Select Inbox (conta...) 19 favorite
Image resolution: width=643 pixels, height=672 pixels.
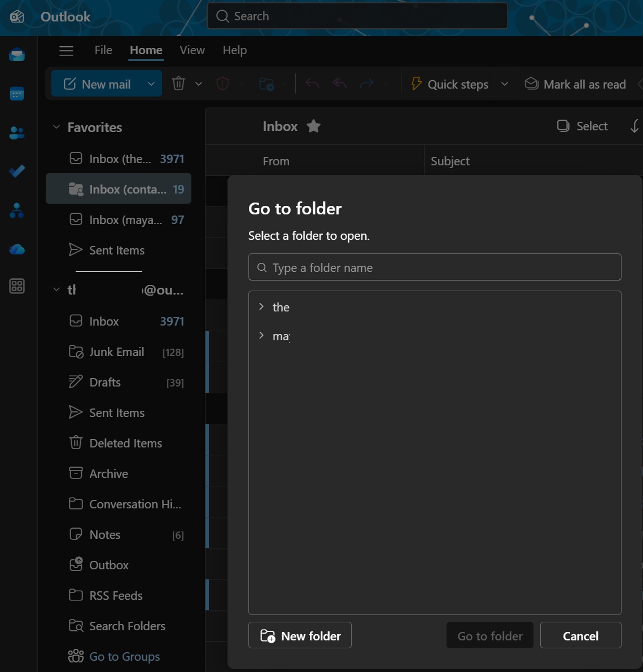click(x=119, y=189)
